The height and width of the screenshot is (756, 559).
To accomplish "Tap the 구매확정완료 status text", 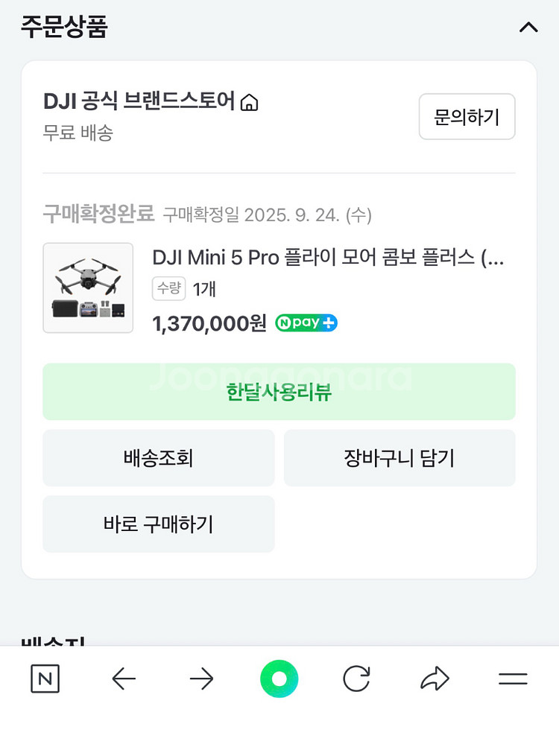I will 98,215.
